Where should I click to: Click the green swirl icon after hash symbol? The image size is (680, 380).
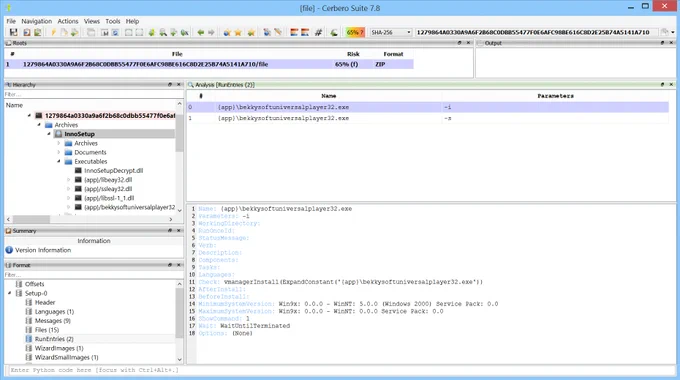tap(333, 33)
